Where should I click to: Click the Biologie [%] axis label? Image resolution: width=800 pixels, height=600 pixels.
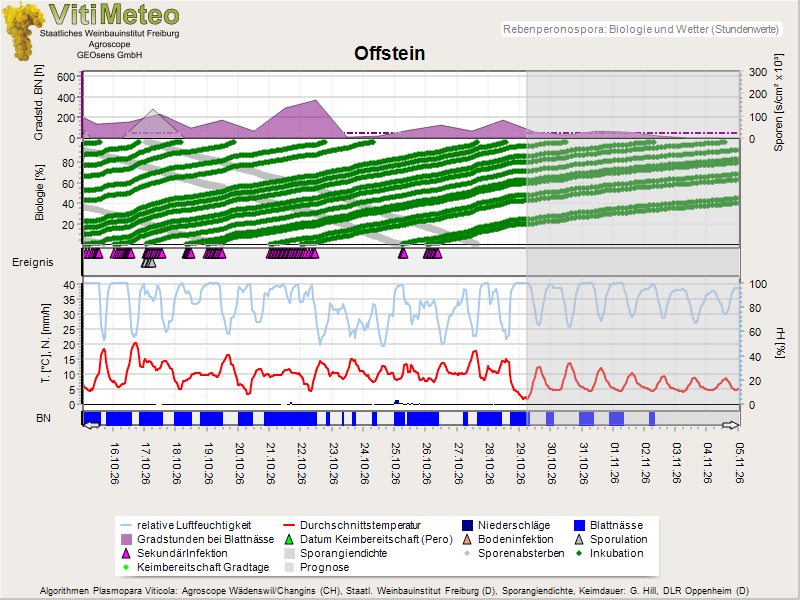(x=39, y=192)
